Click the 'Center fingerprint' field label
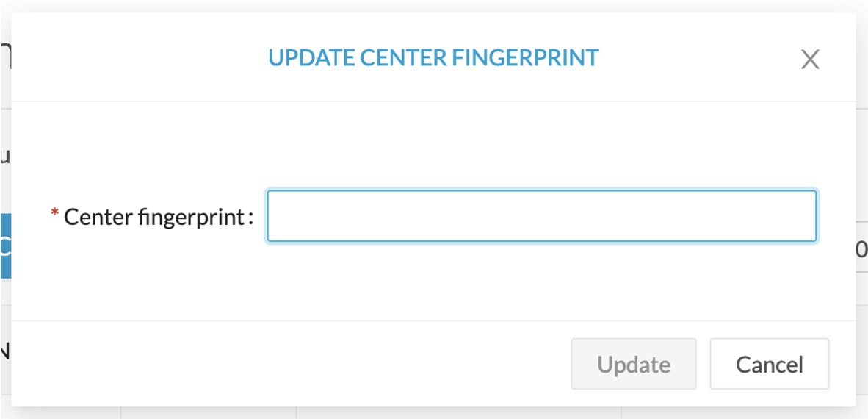Image resolution: width=868 pixels, height=419 pixels. click(154, 217)
